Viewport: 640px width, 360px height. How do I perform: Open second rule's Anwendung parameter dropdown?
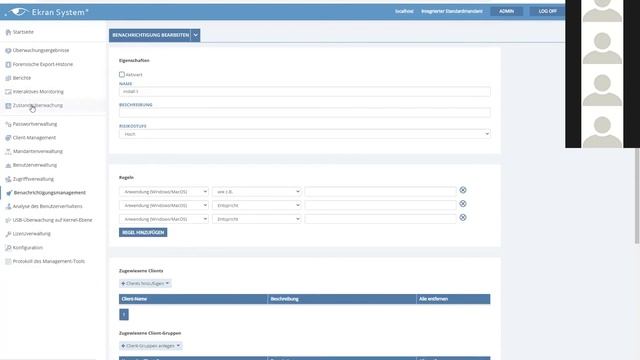[x=164, y=205]
